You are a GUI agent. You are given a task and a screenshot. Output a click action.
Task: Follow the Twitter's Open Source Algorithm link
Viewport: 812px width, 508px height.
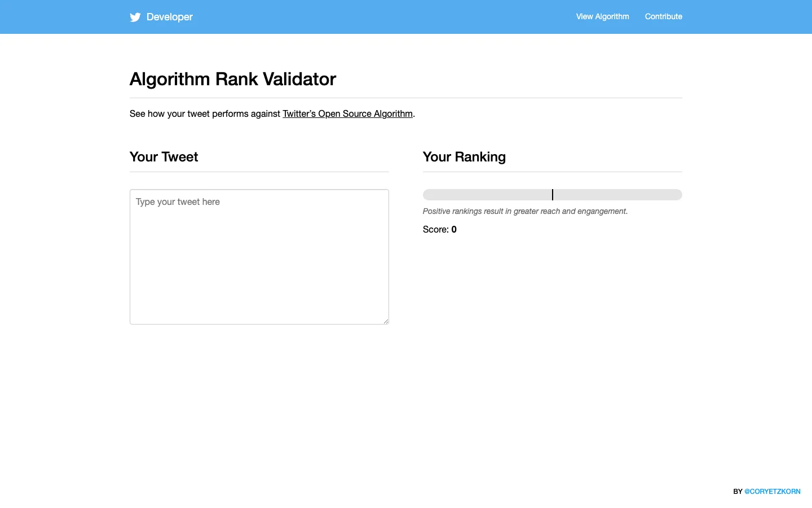click(x=347, y=113)
